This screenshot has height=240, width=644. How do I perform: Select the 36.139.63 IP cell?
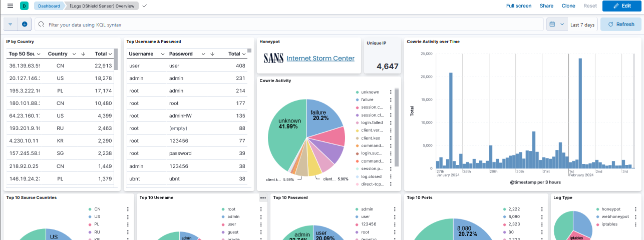tap(24, 65)
